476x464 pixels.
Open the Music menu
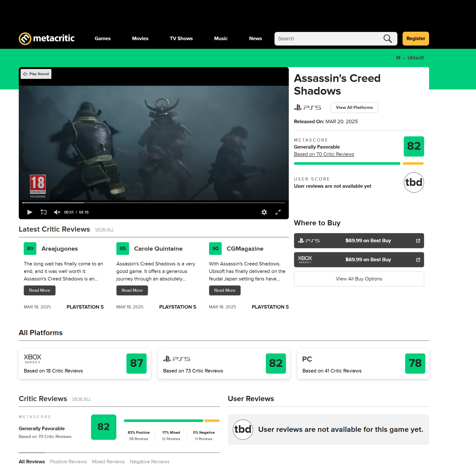coord(221,38)
